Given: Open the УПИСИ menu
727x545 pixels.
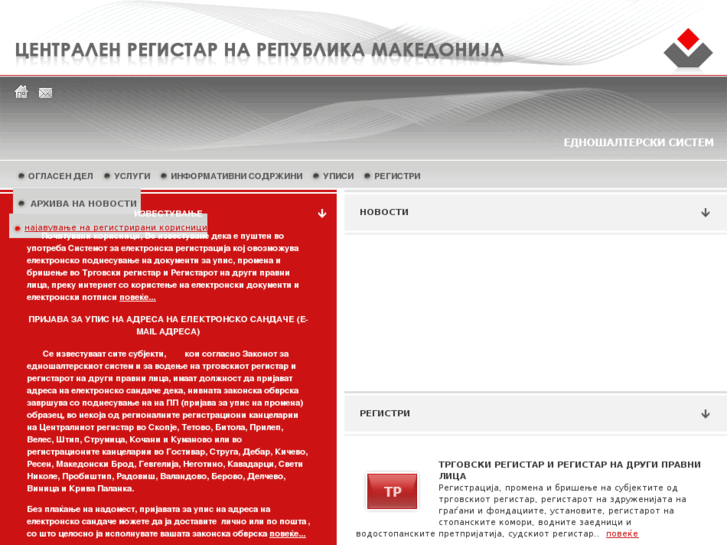Looking at the screenshot, I should [338, 176].
